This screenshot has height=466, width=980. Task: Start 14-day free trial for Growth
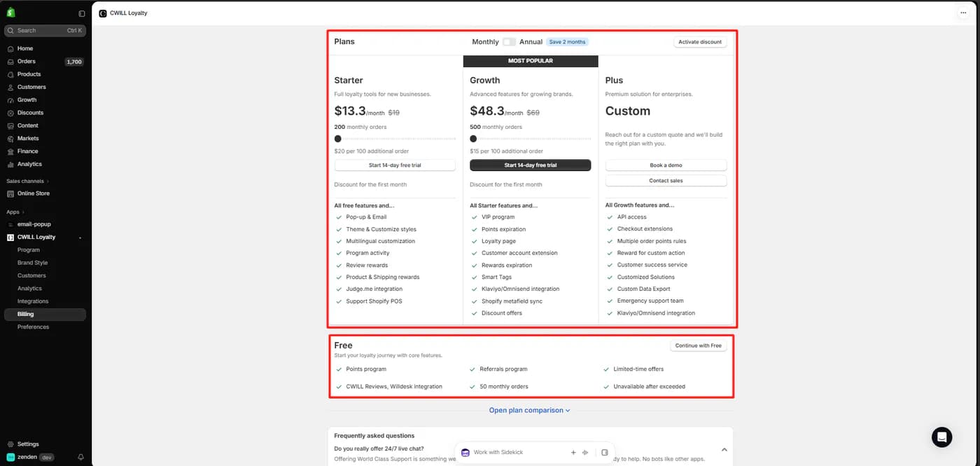pos(531,165)
